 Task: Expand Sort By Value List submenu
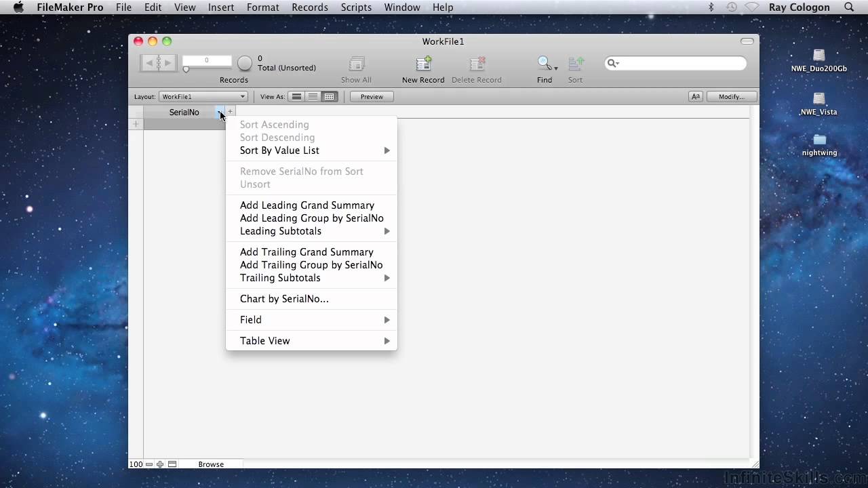tap(311, 150)
